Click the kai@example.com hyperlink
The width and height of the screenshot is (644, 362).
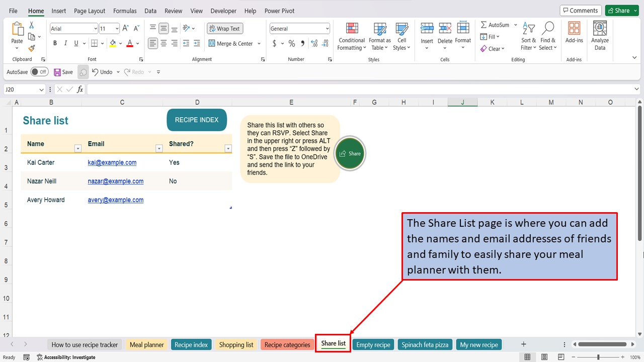(112, 162)
